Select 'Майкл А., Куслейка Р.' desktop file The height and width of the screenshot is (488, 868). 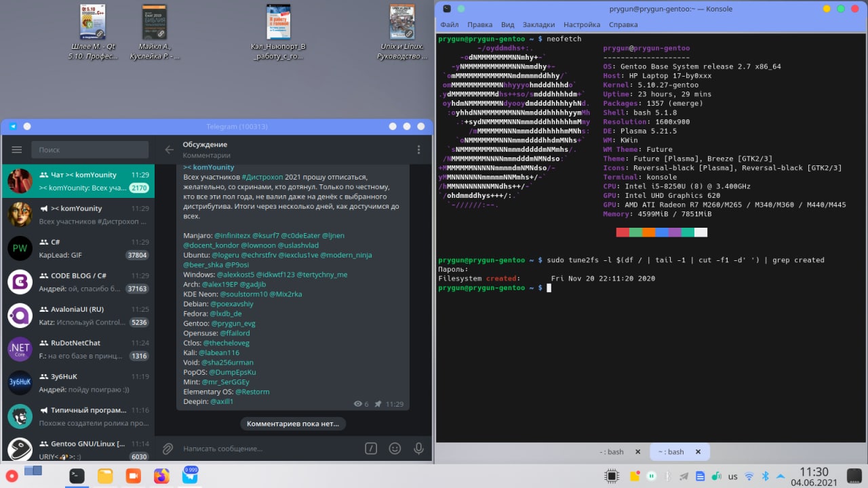tap(155, 33)
